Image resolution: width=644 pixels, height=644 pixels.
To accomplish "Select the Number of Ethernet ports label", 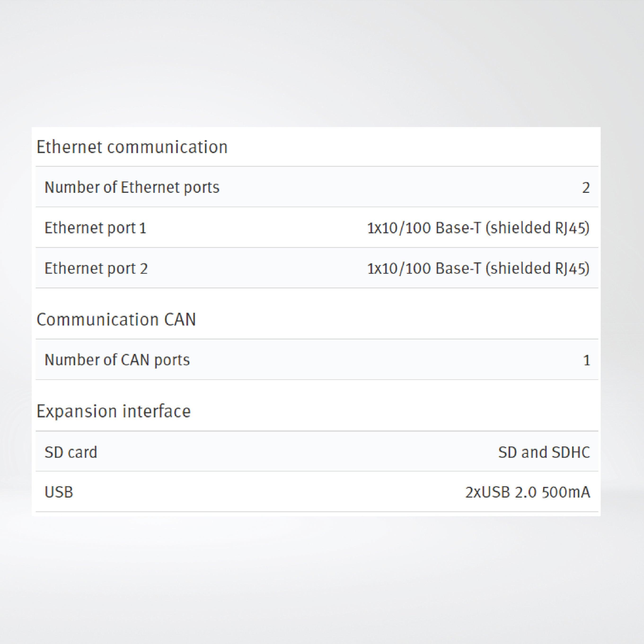I will coord(132,187).
